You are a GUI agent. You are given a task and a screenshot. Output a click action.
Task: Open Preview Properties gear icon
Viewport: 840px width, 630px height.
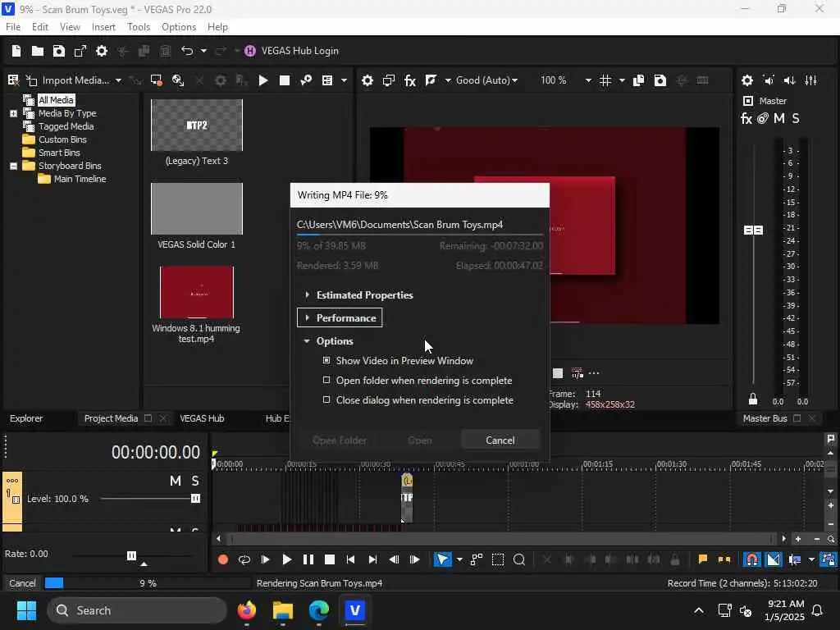pos(367,80)
